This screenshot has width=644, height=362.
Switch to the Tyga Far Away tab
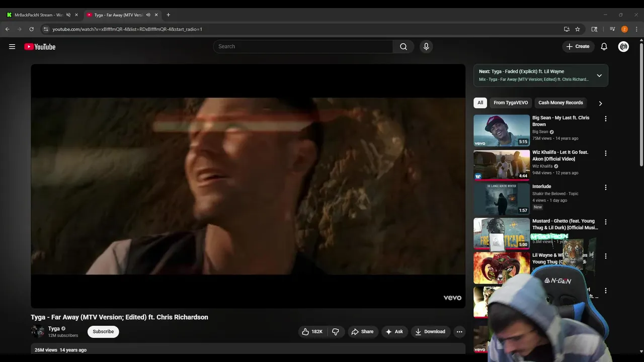118,15
